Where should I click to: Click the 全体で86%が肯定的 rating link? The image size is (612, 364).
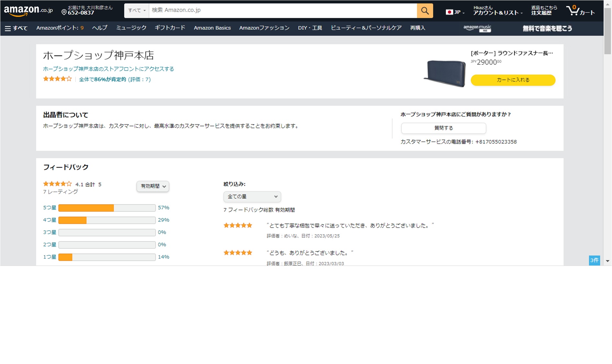pos(115,79)
